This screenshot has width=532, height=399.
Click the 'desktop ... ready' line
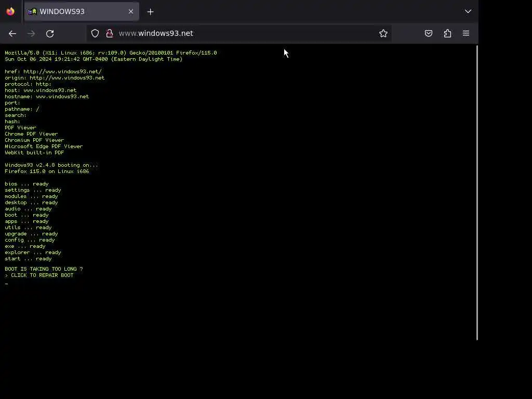31,203
